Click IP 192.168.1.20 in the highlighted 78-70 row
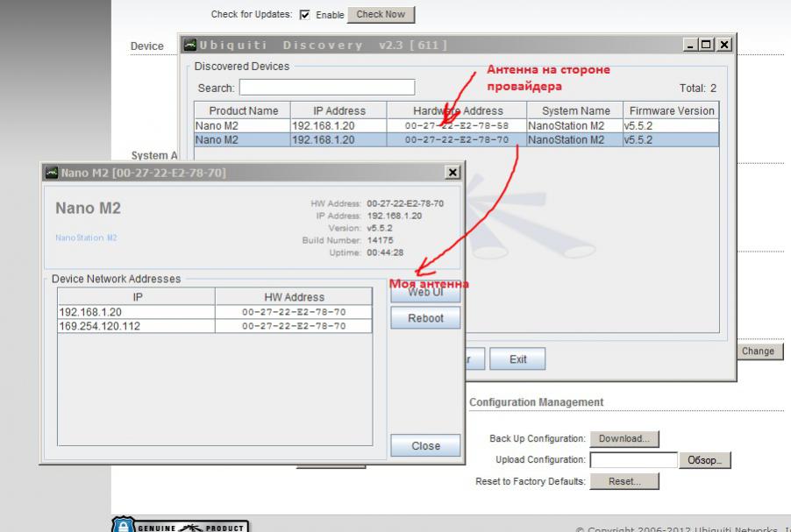 (324, 139)
